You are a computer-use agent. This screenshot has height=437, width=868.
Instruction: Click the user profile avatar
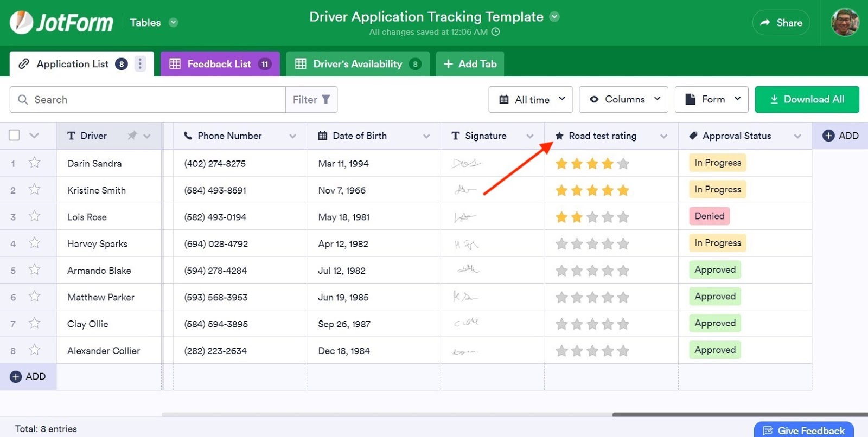(845, 22)
